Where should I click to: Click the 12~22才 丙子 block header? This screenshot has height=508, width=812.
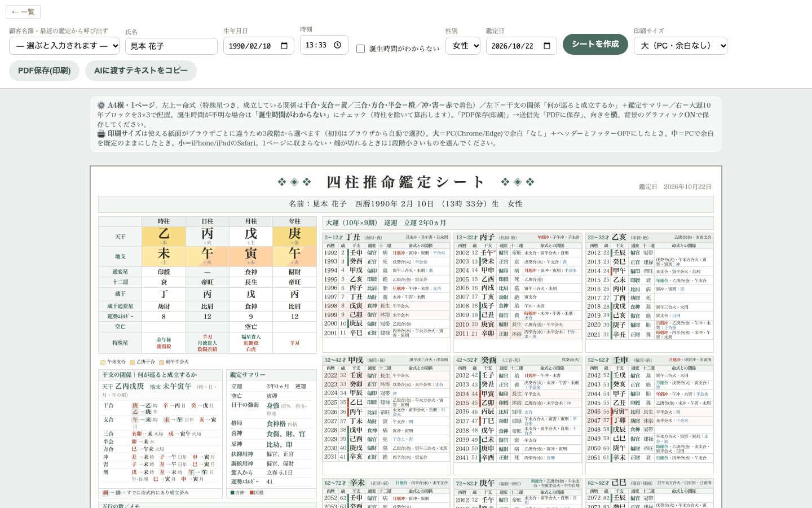tap(518, 238)
